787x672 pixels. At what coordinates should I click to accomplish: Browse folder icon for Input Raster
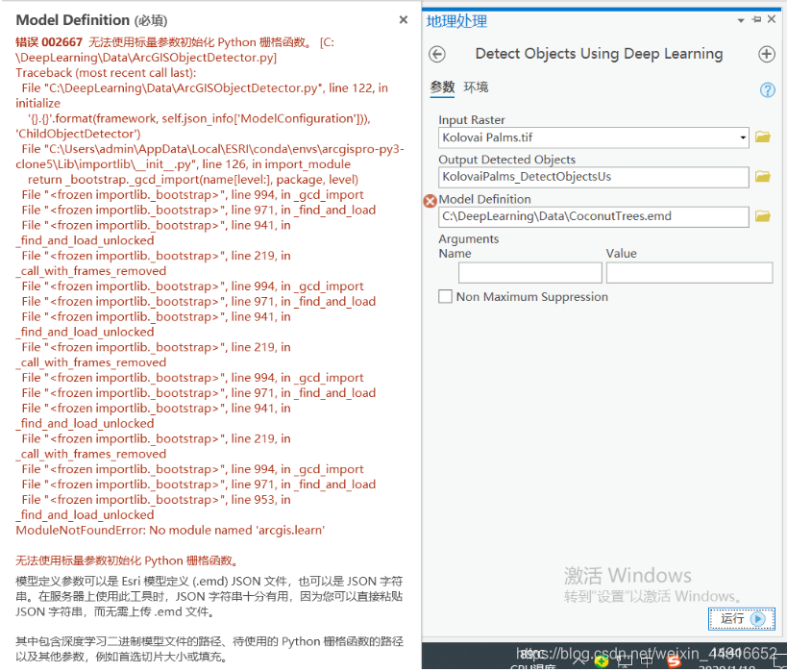coord(762,137)
